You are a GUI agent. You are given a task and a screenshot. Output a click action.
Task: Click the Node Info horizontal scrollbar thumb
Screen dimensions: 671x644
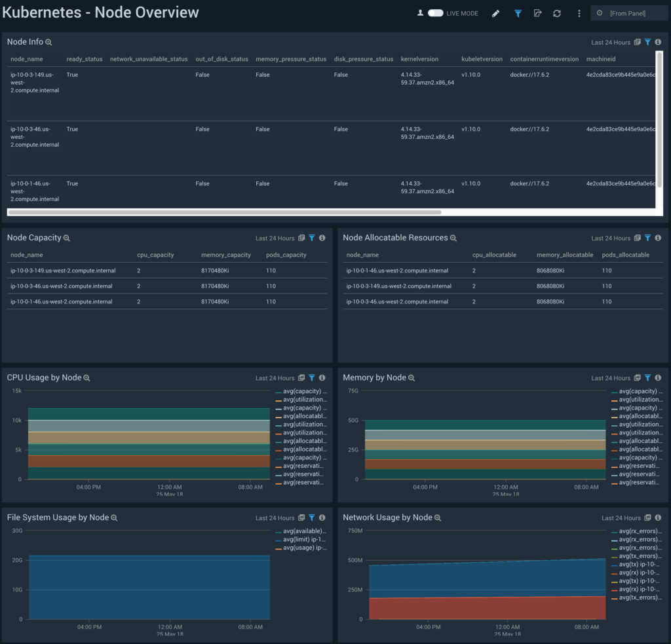point(225,212)
